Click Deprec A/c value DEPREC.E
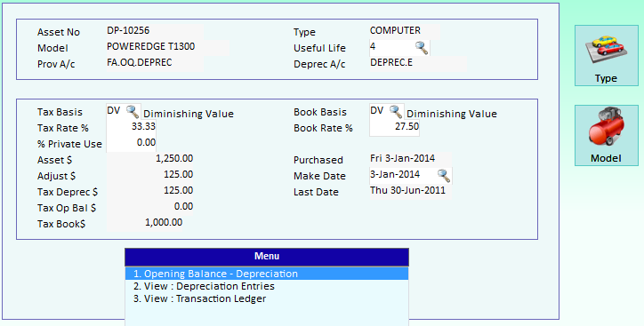Screen dimensions: 644x326 point(391,63)
